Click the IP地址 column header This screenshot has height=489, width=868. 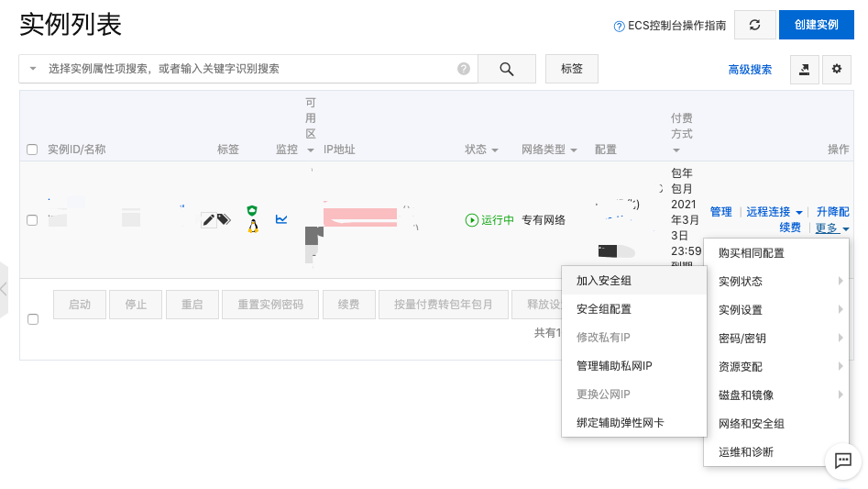point(339,150)
